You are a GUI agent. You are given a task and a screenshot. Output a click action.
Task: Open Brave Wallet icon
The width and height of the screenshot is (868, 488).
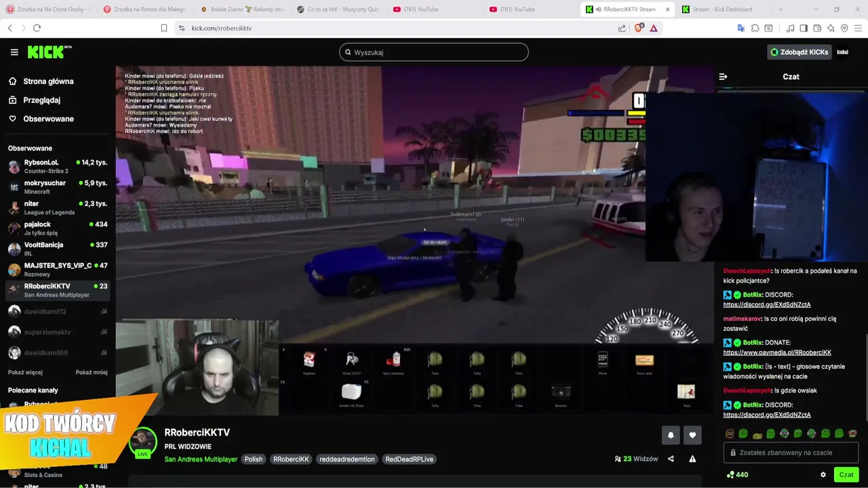817,28
